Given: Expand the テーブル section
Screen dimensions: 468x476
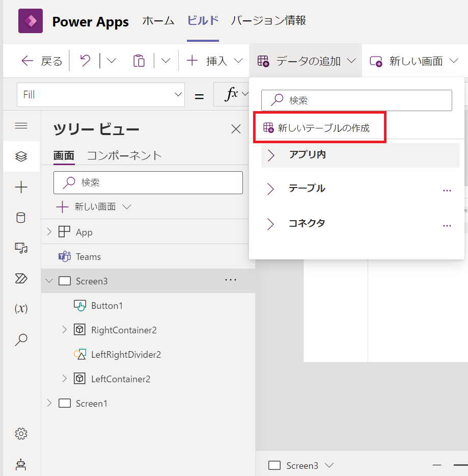Looking at the screenshot, I should point(271,189).
